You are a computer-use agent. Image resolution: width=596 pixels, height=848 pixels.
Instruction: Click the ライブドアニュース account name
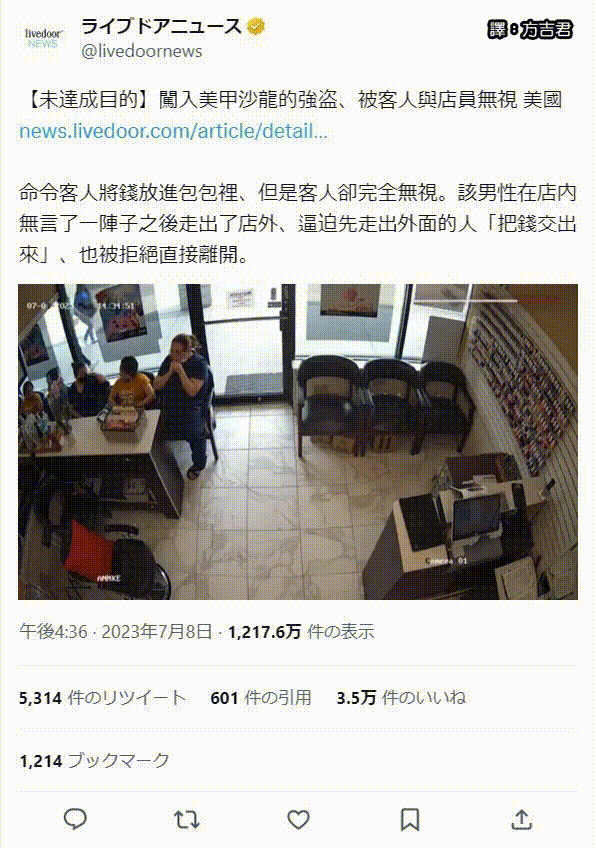pyautogui.click(x=161, y=26)
